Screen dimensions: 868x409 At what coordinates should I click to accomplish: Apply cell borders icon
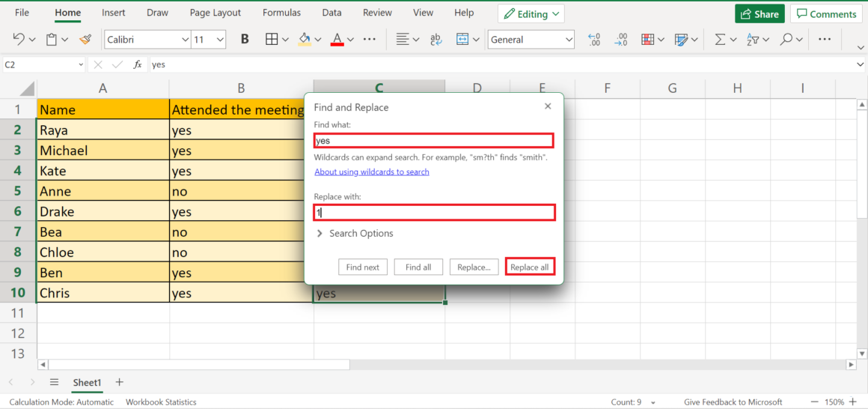(271, 40)
